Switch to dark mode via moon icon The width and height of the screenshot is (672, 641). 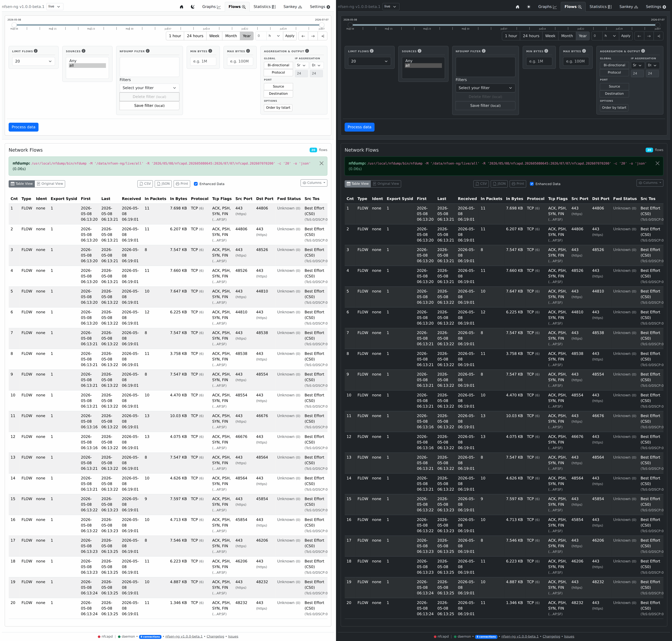[193, 7]
